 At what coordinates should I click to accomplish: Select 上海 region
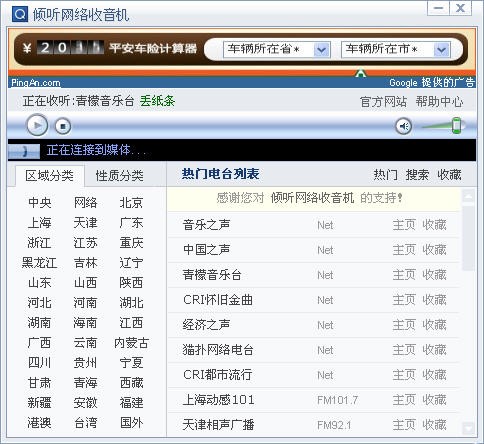point(40,223)
